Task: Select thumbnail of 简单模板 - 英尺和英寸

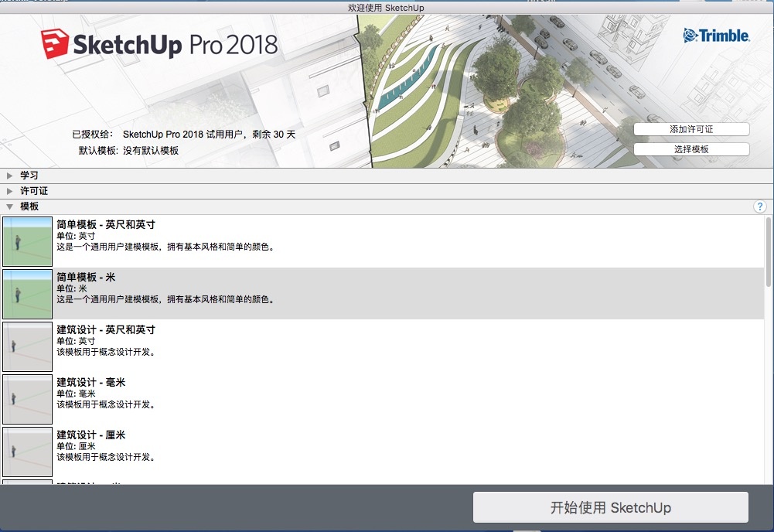Action: click(x=27, y=241)
